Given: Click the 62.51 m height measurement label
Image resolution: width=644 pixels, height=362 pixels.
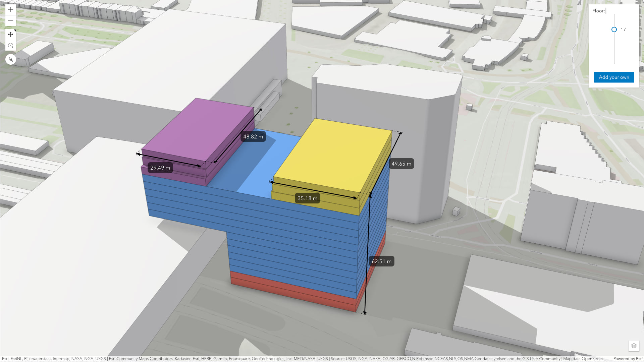Looking at the screenshot, I should tap(381, 261).
